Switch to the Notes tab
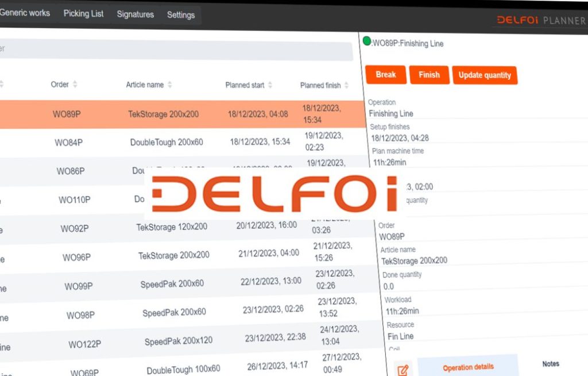The image size is (588, 376). pos(550,364)
